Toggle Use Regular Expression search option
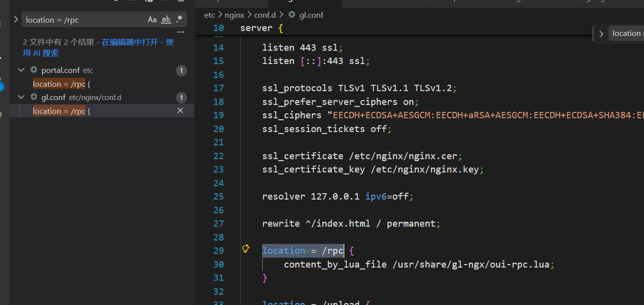Viewport: 644px width, 305px height. tap(179, 20)
